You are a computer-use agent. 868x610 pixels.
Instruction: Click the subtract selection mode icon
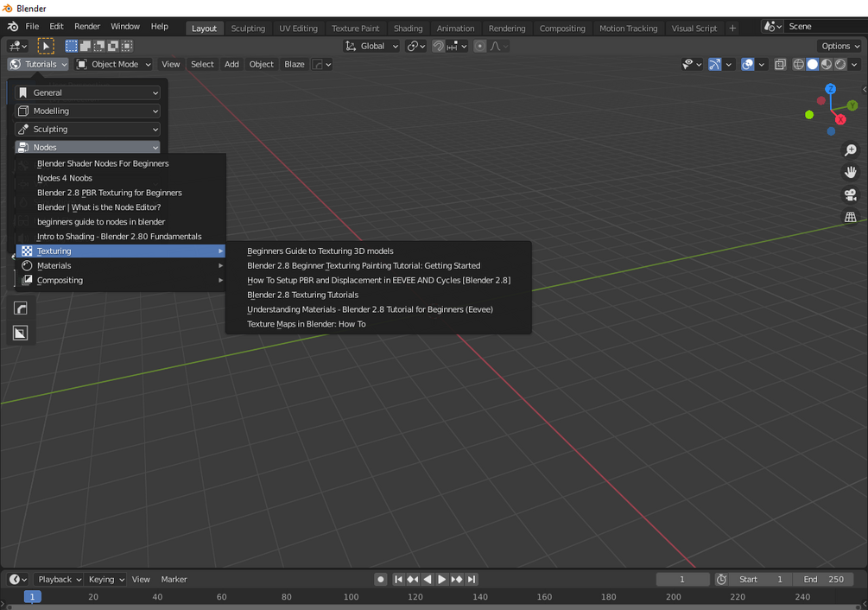pyautogui.click(x=99, y=46)
